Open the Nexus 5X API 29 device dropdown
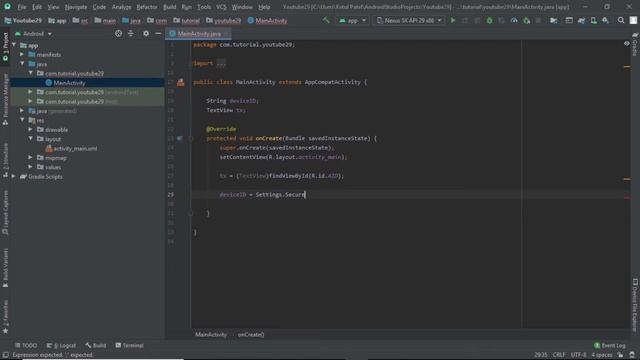Screen dimensions: 640x360 click(x=409, y=20)
